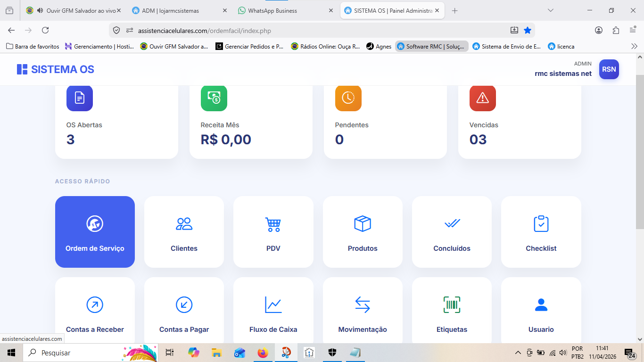
Task: Open a new browser tab
Action: coord(454,10)
